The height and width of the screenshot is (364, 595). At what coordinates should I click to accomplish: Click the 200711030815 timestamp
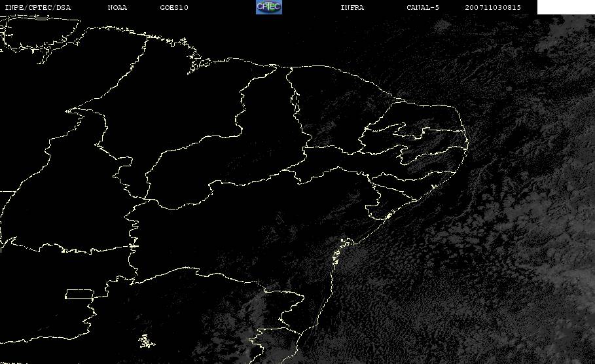(x=493, y=8)
